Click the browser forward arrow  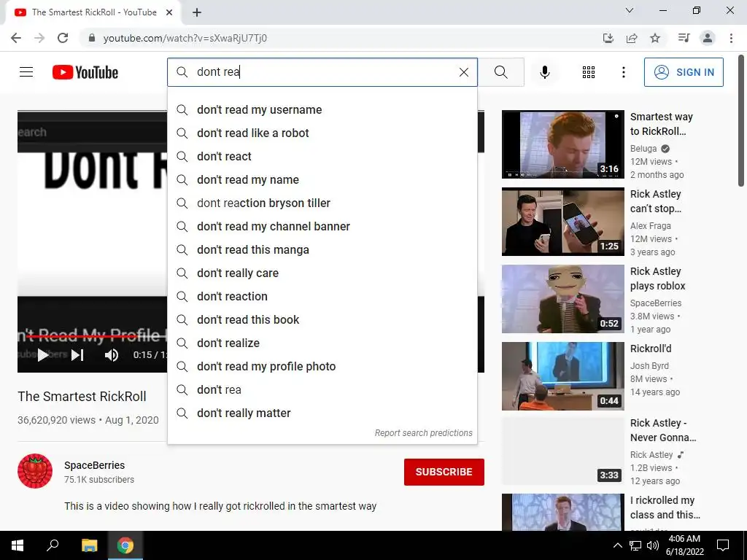tap(39, 38)
